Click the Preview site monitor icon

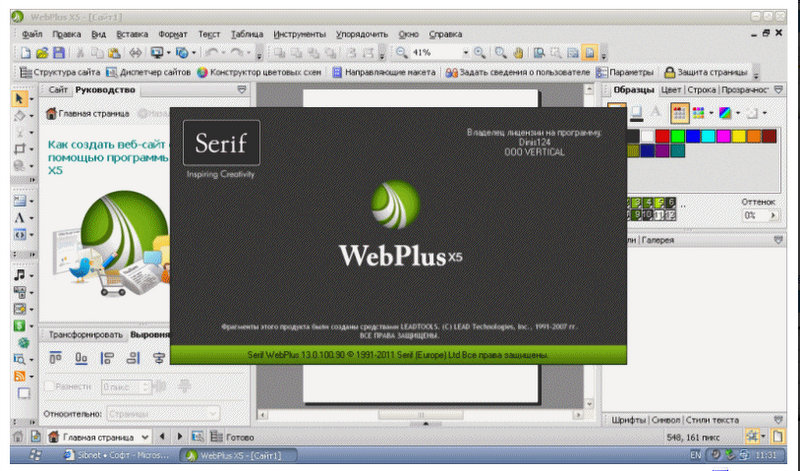(157, 53)
